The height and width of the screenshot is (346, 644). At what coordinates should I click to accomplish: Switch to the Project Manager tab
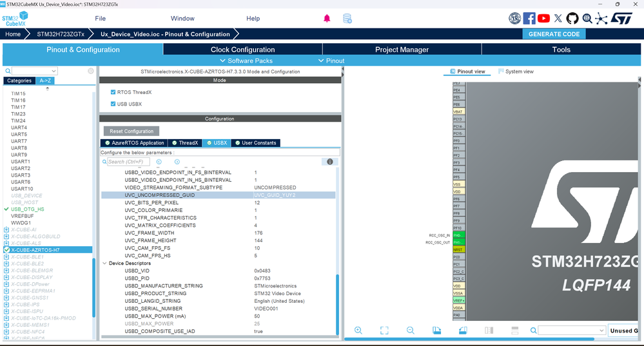402,50
